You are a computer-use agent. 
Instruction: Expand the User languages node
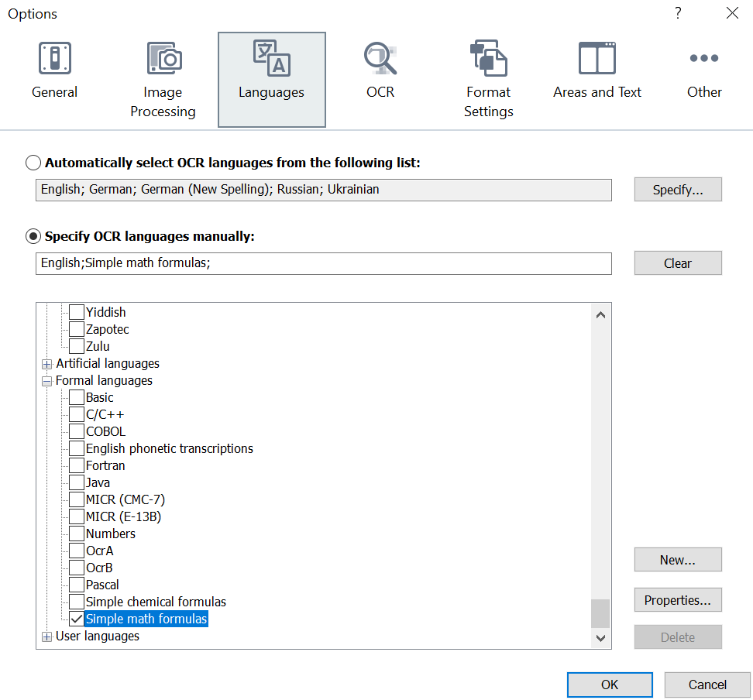(x=46, y=637)
